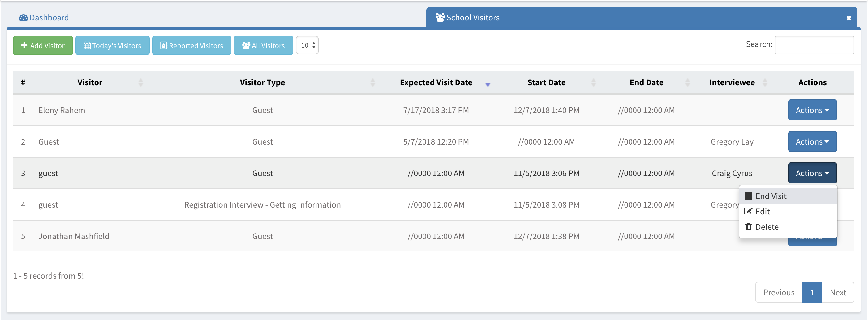868x320 pixels.
Task: Click the plus icon on Add Visitor
Action: point(24,45)
